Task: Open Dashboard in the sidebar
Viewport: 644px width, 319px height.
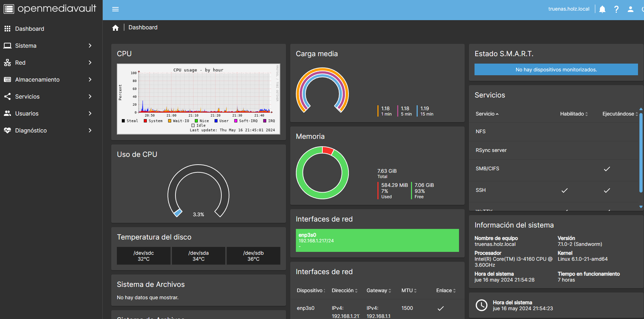Action: tap(51, 29)
